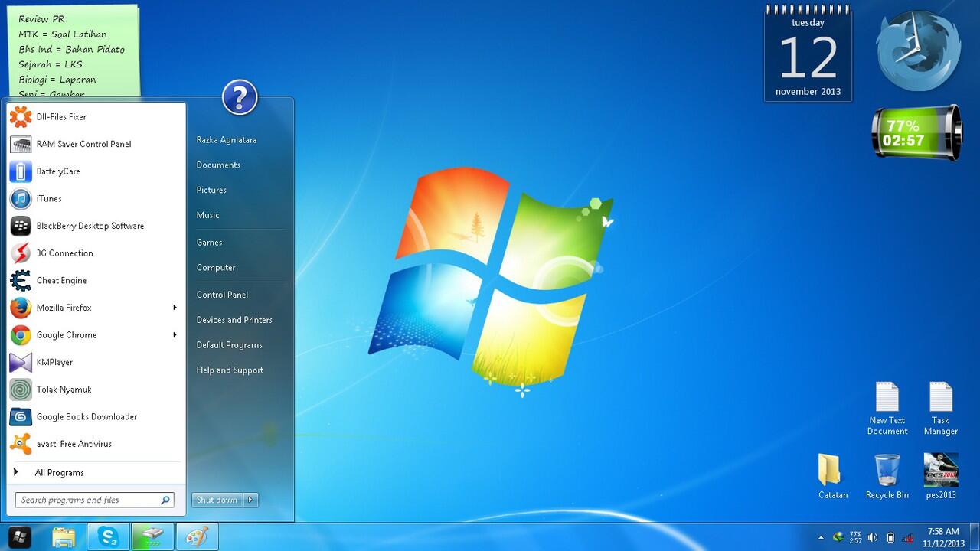Open Windows Explorer from the taskbar

[x=65, y=536]
